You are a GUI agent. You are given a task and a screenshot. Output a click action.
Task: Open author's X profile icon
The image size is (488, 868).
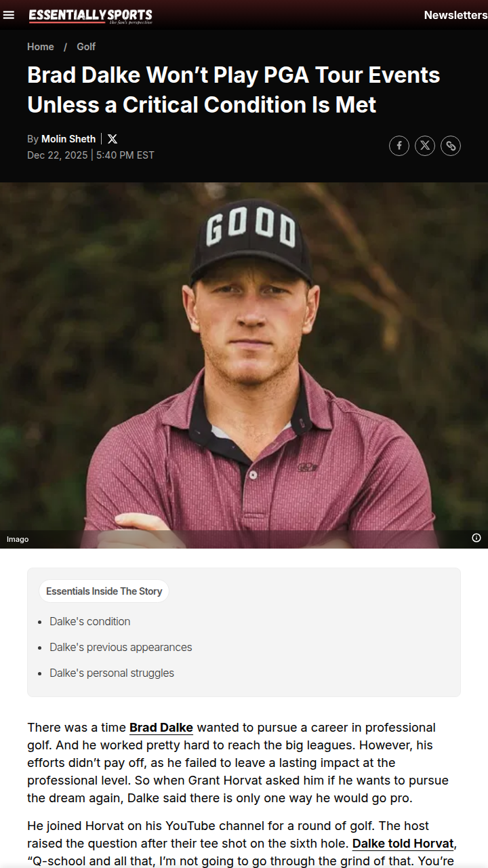tap(113, 139)
